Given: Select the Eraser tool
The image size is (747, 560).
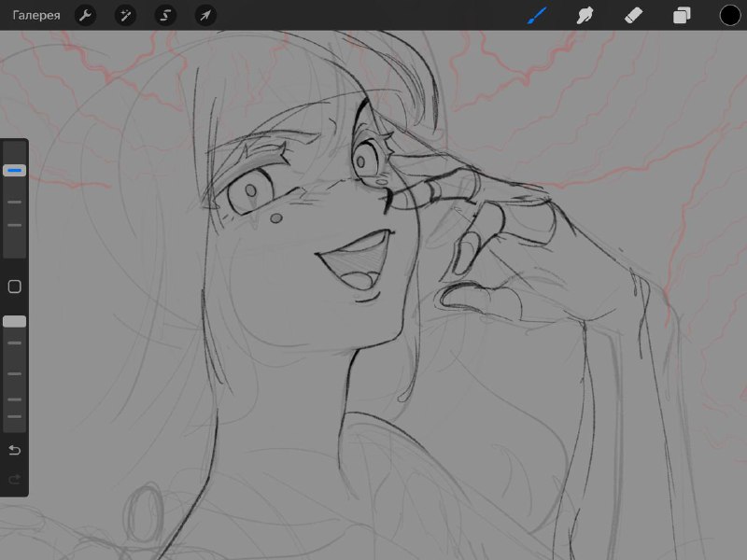Looking at the screenshot, I should coord(633,15).
